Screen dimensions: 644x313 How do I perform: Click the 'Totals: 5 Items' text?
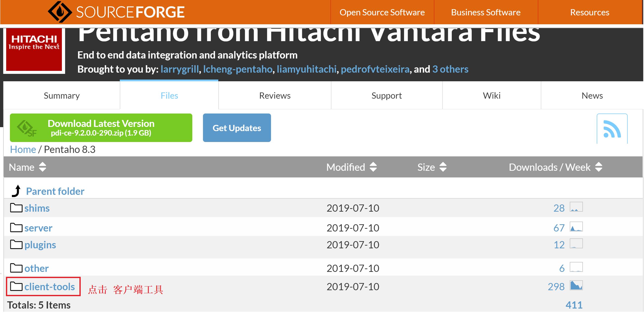[39, 305]
